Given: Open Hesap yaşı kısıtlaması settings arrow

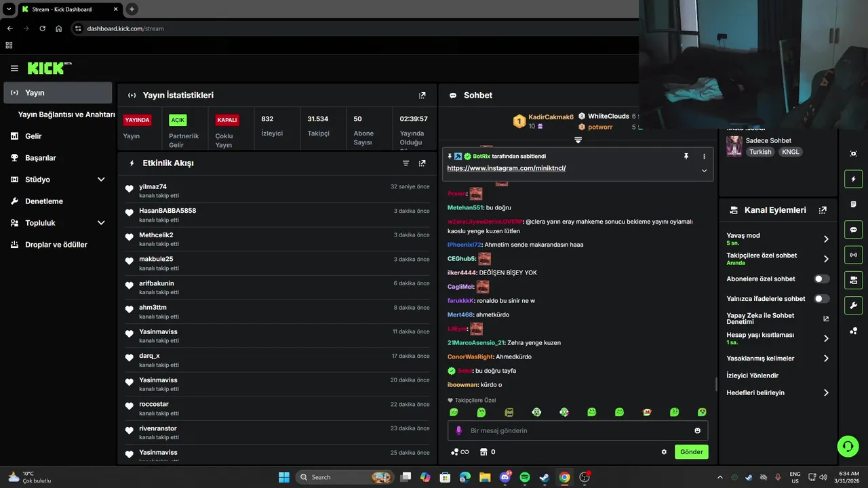Looking at the screenshot, I should click(826, 338).
